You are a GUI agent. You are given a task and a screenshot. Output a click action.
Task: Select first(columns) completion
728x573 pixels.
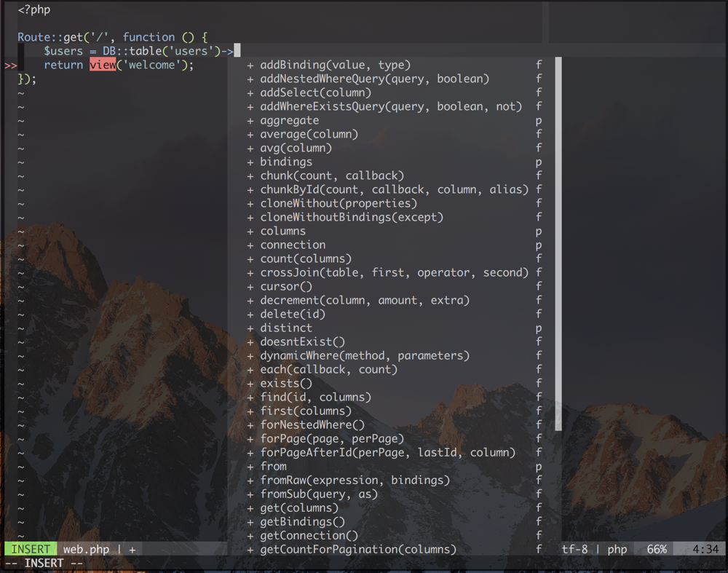395,411
